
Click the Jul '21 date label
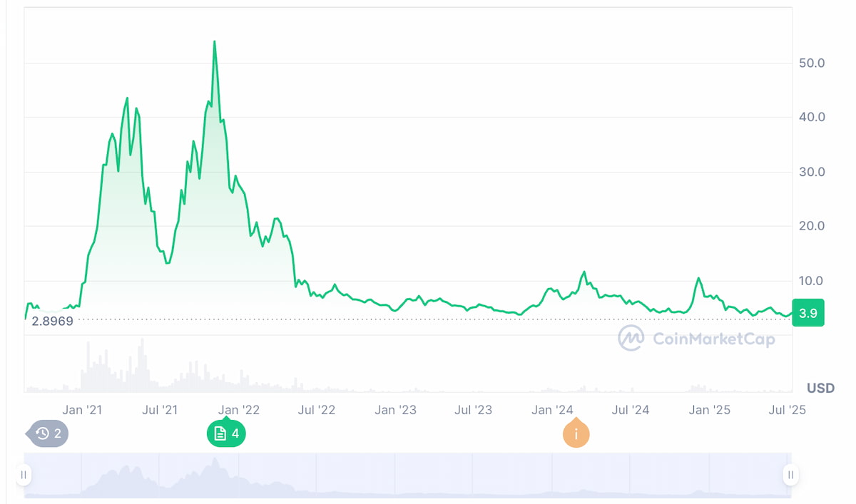click(160, 410)
